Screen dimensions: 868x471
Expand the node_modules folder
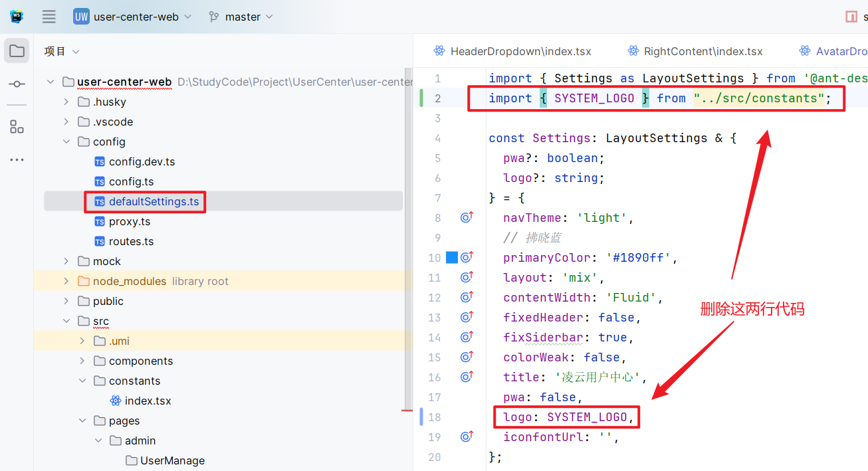click(x=66, y=281)
